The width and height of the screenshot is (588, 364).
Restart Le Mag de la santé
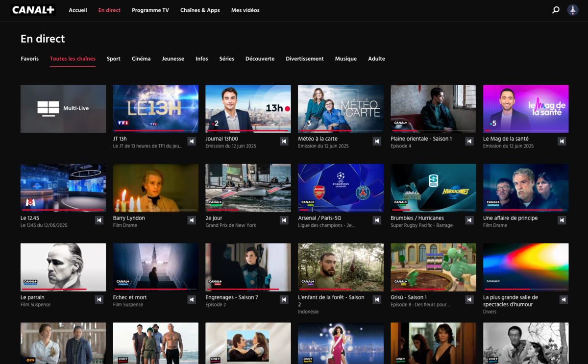[x=562, y=141]
